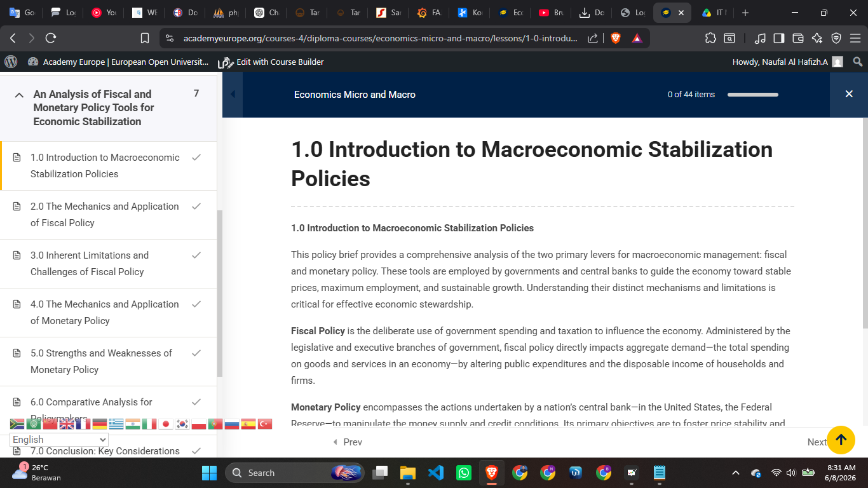Screen dimensions: 868x488
Task: Select the Spanish flag language
Action: pyautogui.click(x=248, y=424)
